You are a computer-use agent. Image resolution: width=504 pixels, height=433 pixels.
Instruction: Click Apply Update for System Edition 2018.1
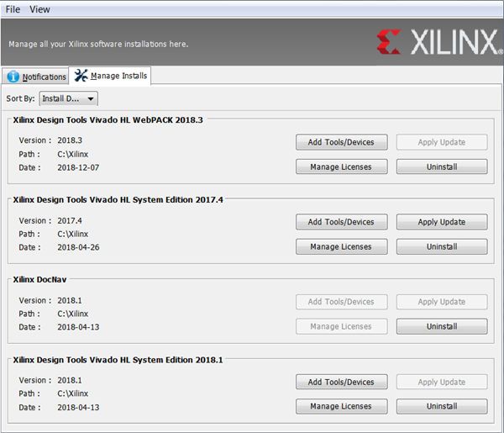click(x=442, y=382)
